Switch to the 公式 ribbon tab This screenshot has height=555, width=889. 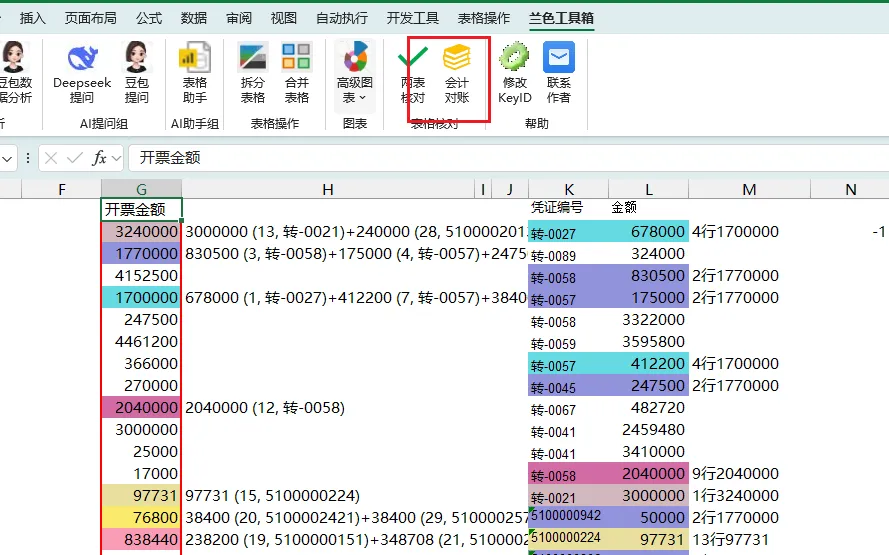coord(149,18)
